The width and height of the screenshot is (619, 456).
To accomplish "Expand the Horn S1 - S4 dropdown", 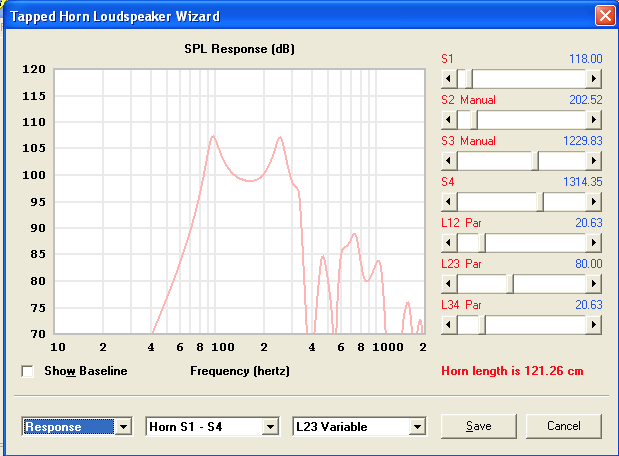I will pyautogui.click(x=270, y=427).
